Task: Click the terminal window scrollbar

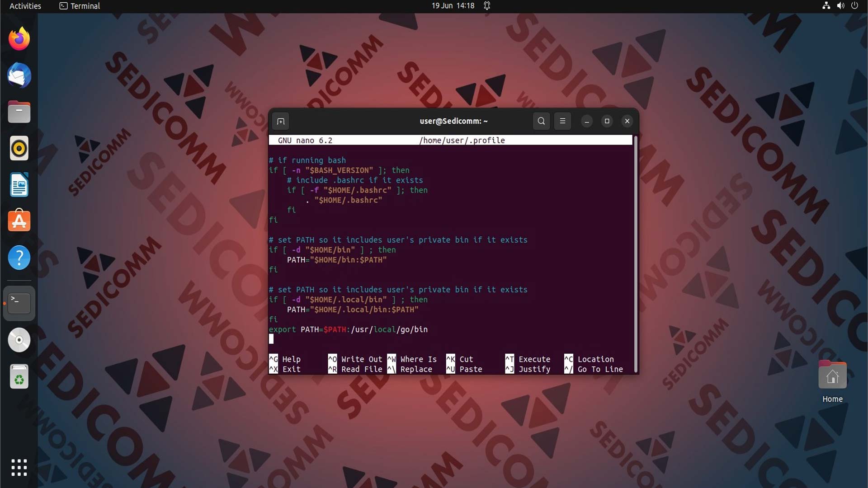Action: point(636,254)
